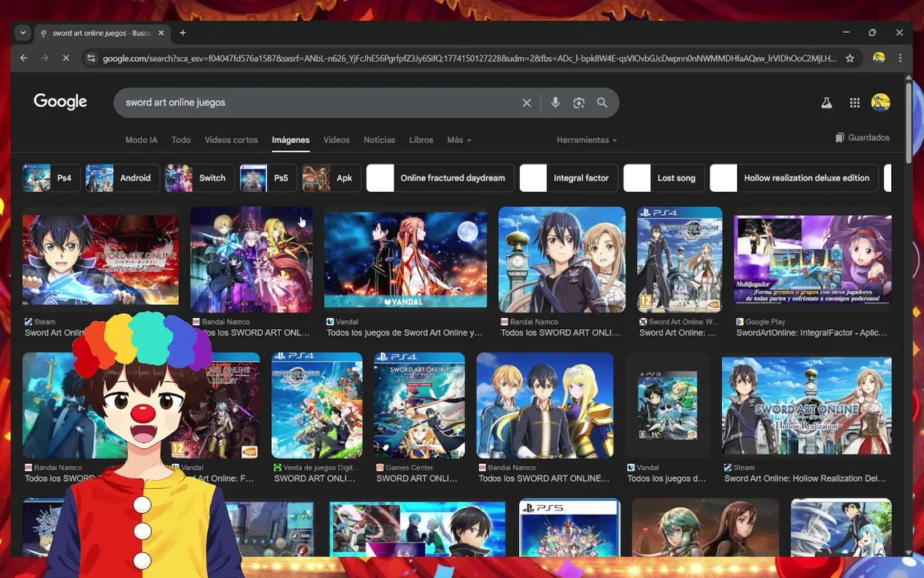Open Bandai Namco group artwork image
This screenshot has height=578, width=924.
point(252,259)
